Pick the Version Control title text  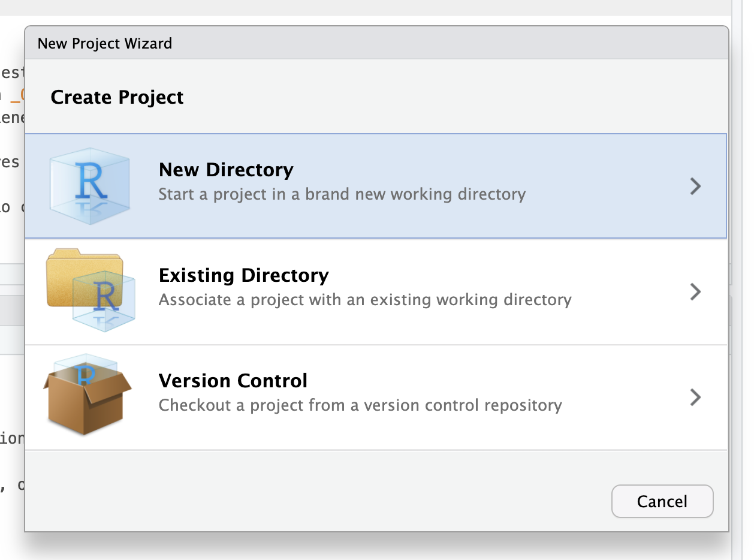(233, 381)
